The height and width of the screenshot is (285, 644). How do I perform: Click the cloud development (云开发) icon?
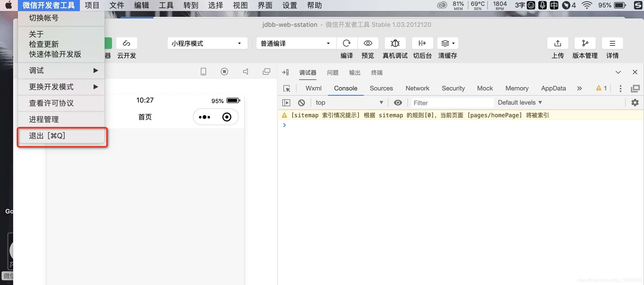pos(126,43)
